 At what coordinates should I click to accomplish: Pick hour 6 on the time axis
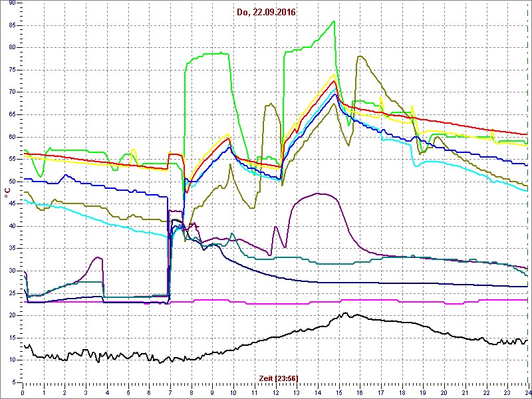coord(149,392)
